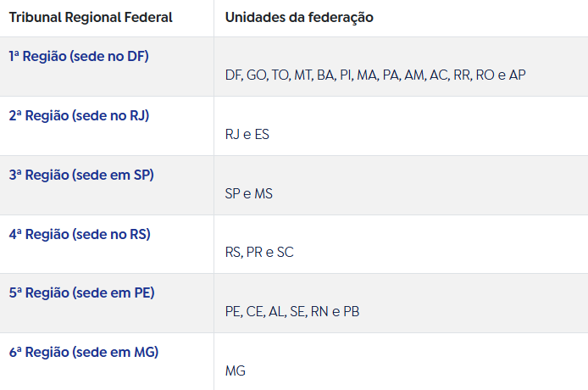Click '3ª Região (sede em SP)' label
Image resolution: width=588 pixels, height=390 pixels.
pos(81,175)
